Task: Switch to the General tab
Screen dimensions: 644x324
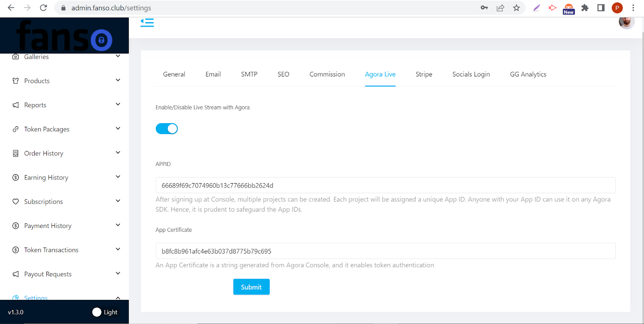Action: 174,74
